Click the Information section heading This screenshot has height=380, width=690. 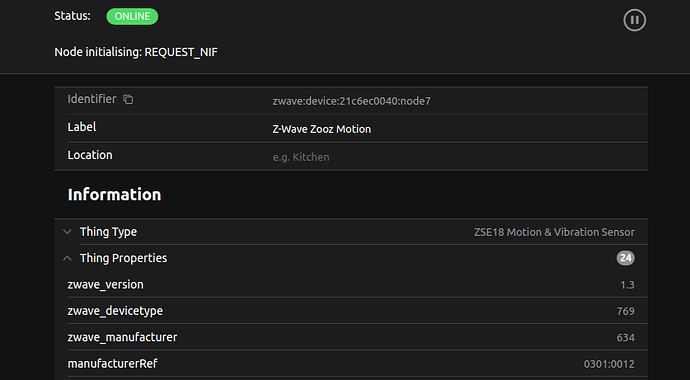point(114,194)
